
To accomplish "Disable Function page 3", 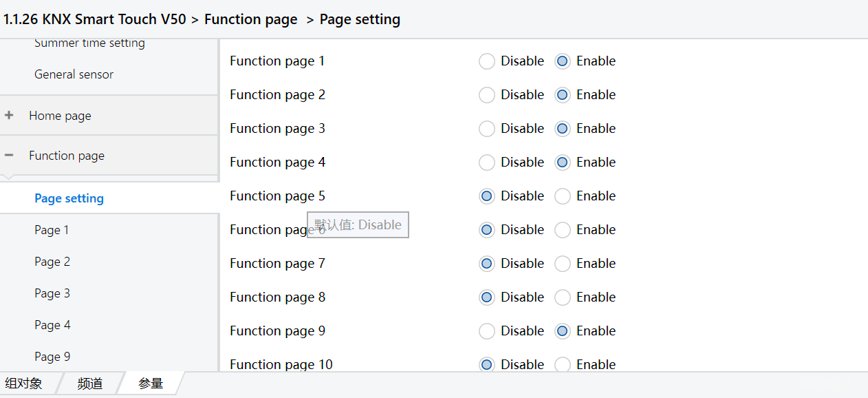I will (x=487, y=129).
